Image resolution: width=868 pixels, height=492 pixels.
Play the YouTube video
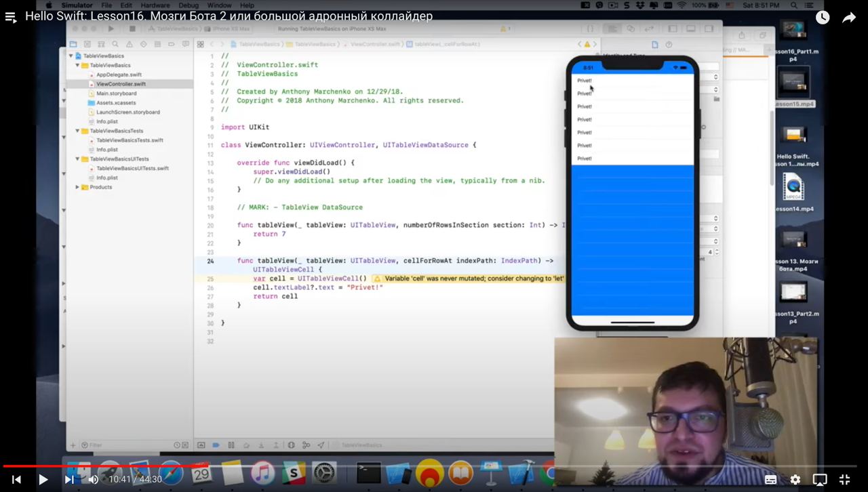point(43,479)
